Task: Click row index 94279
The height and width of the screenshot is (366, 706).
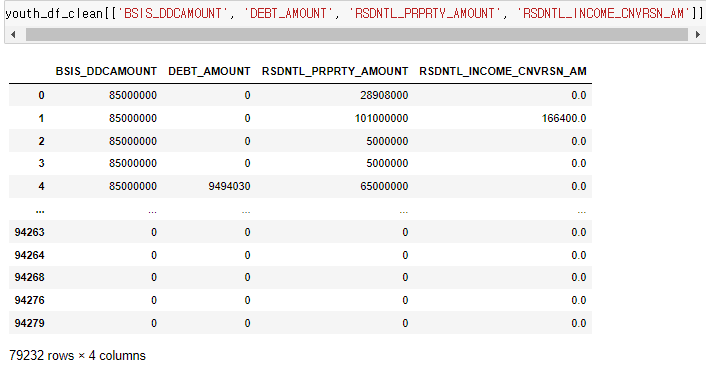Action: click(x=29, y=323)
